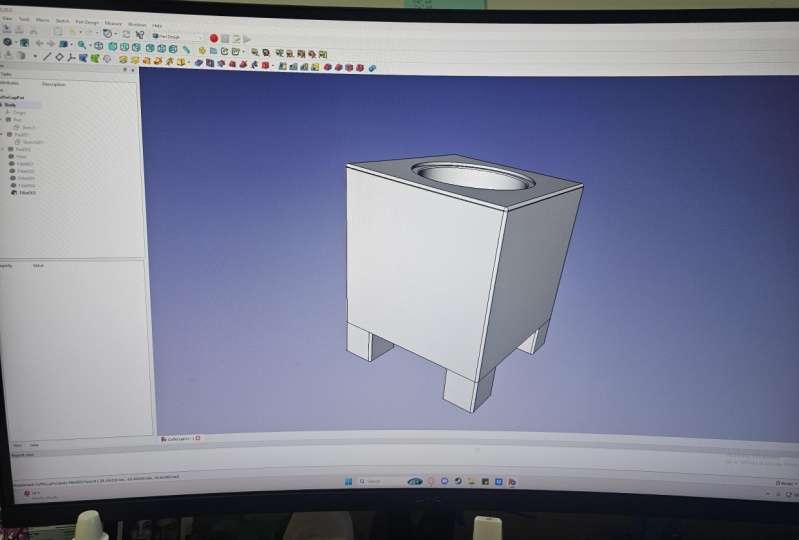The width and height of the screenshot is (799, 540).
Task: Open additive primitive dropdown arrow
Action: [x=189, y=62]
